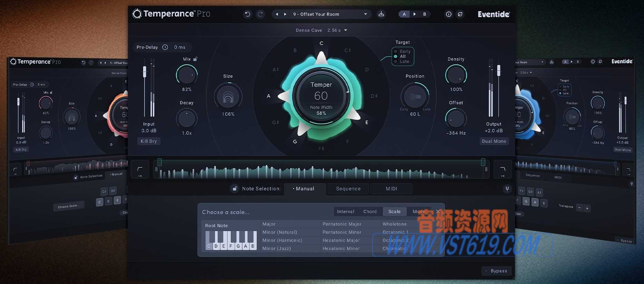Click the Pre-Delay 0 ms value
The width and height of the screenshot is (644, 284).
point(180,47)
